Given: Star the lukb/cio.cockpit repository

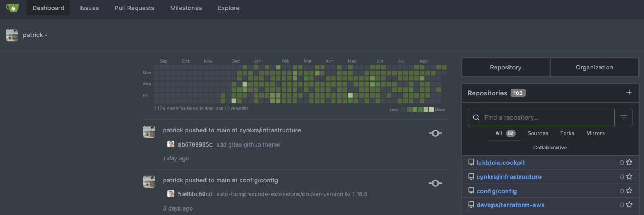Looking at the screenshot, I should click(x=629, y=163).
